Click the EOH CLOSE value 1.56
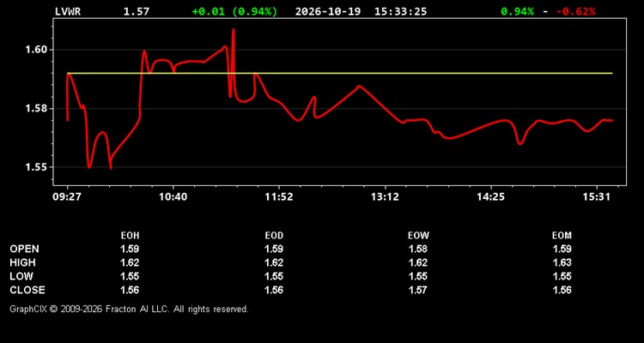Viewport: 644px width, 343px height. pos(130,290)
